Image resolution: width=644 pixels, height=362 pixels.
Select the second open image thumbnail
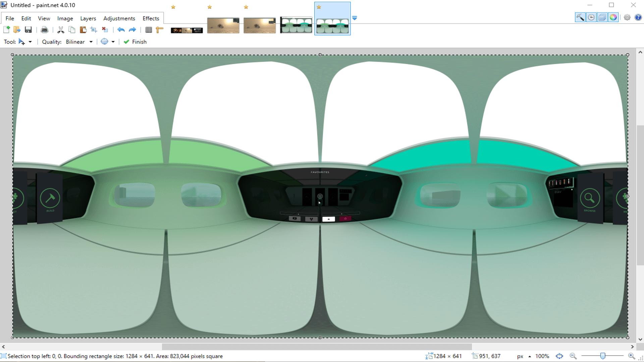223,25
